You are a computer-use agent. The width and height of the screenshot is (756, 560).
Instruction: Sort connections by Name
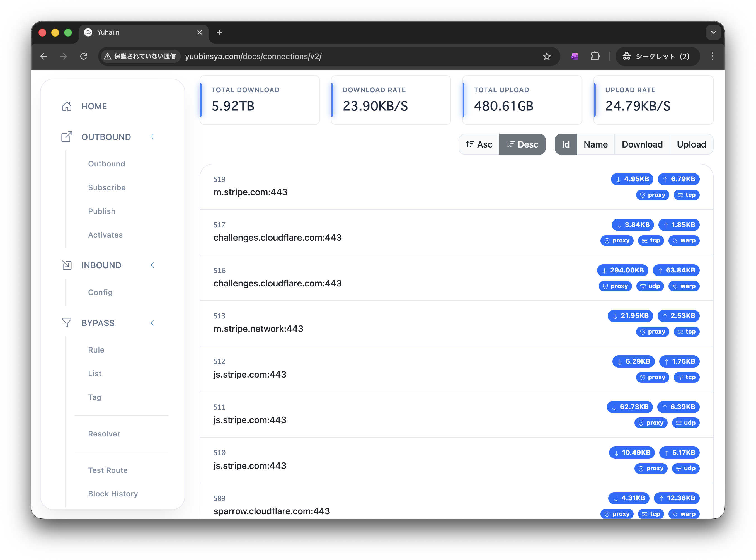[x=595, y=144]
